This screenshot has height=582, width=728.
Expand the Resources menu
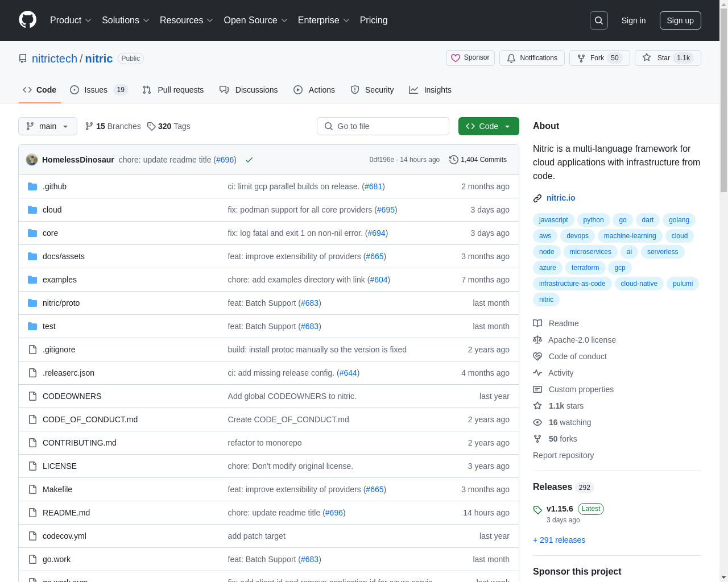coord(187,20)
